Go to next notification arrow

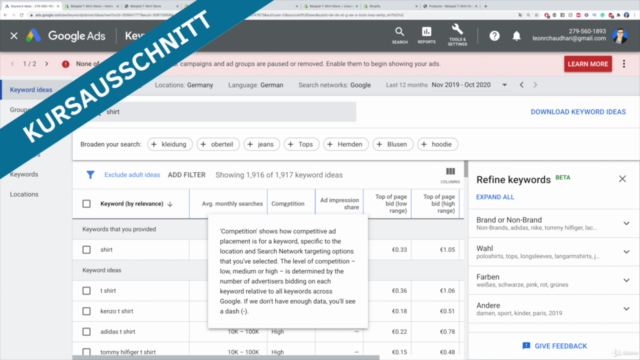47,64
